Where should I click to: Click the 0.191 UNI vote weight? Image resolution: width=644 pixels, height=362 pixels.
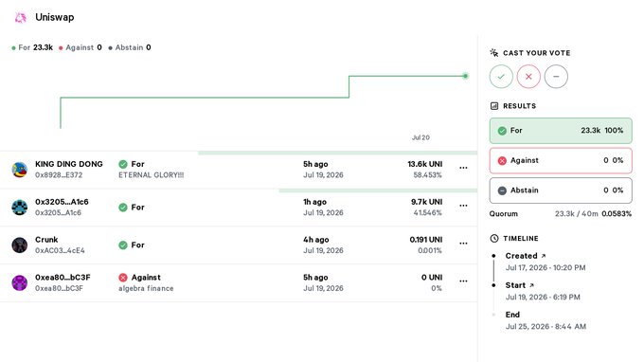coord(426,240)
